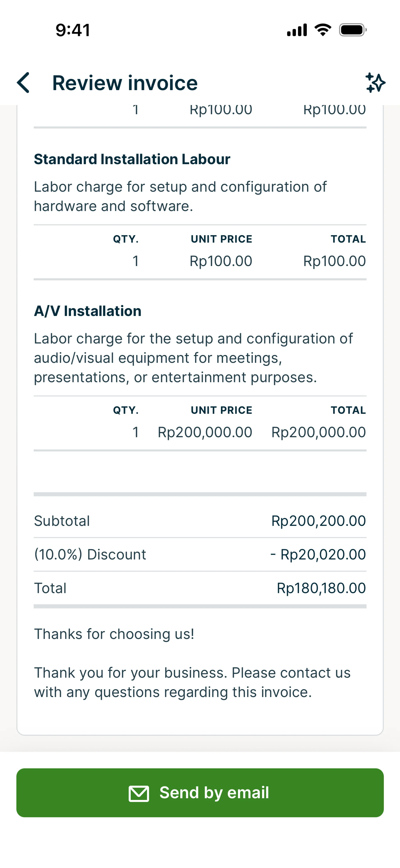Tap the Standard Installation Labour item heading
This screenshot has width=400, height=868.
[132, 159]
